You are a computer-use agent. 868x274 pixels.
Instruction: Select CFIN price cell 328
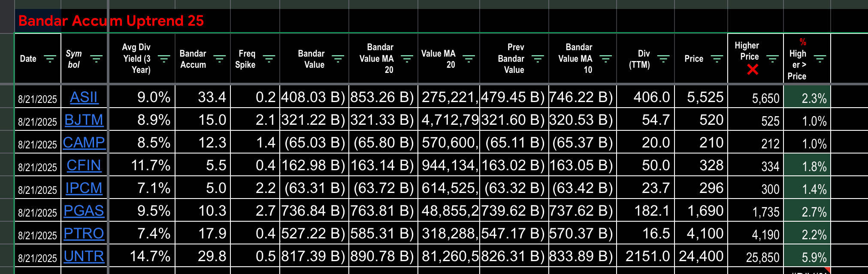coord(701,165)
